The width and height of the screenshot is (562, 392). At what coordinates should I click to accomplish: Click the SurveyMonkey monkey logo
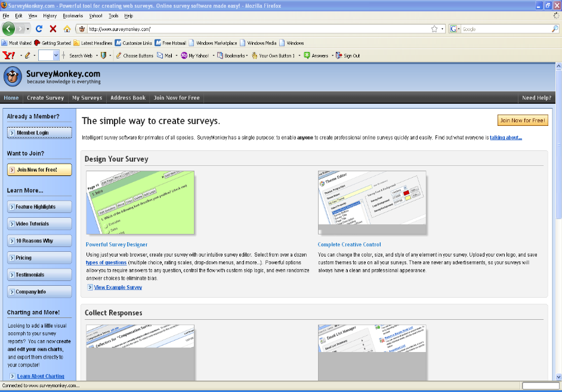(x=13, y=76)
